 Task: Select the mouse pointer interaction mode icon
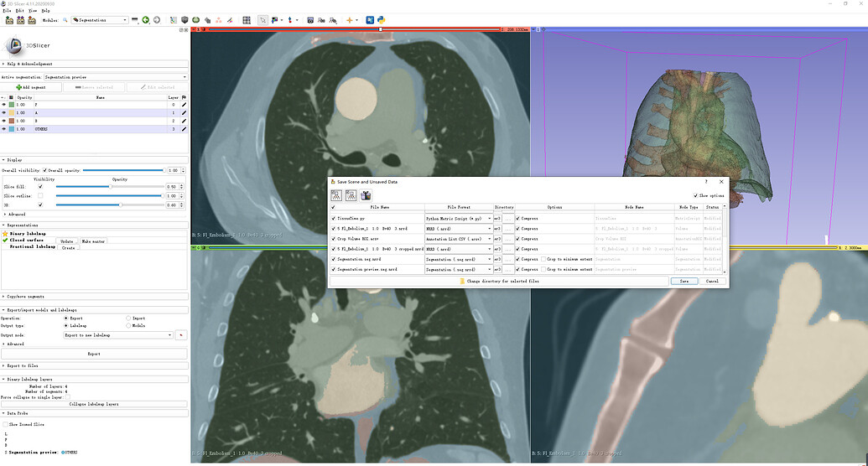point(262,20)
